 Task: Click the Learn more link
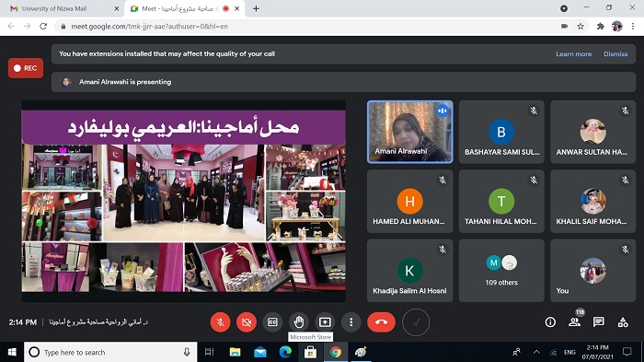(574, 54)
